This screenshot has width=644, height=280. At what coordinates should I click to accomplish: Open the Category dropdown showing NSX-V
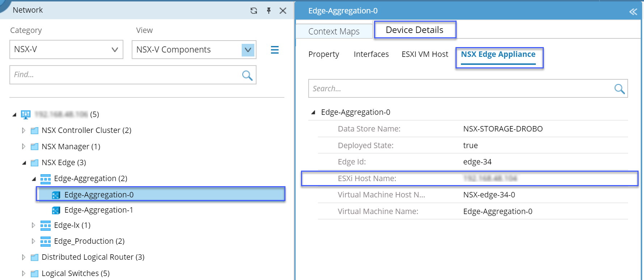point(66,50)
